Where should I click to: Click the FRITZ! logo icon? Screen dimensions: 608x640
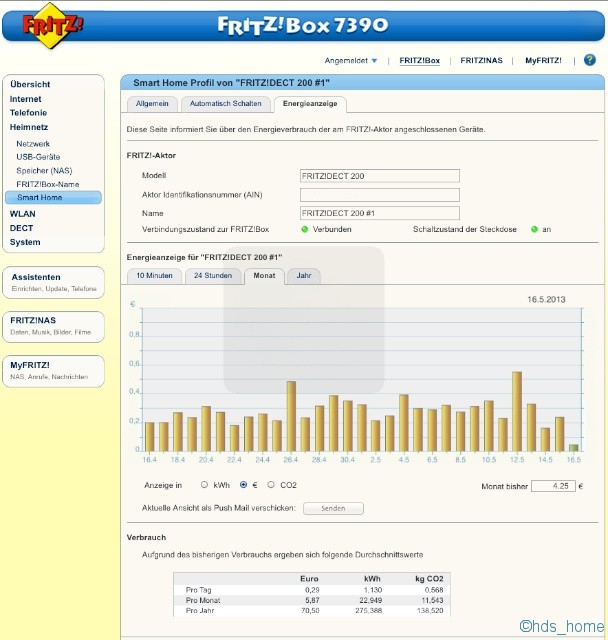click(x=52, y=25)
